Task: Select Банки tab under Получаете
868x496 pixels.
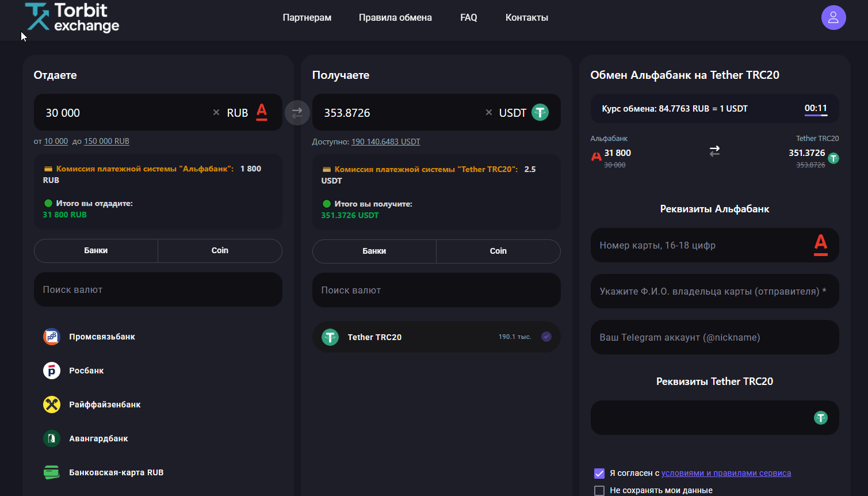Action: pos(374,251)
